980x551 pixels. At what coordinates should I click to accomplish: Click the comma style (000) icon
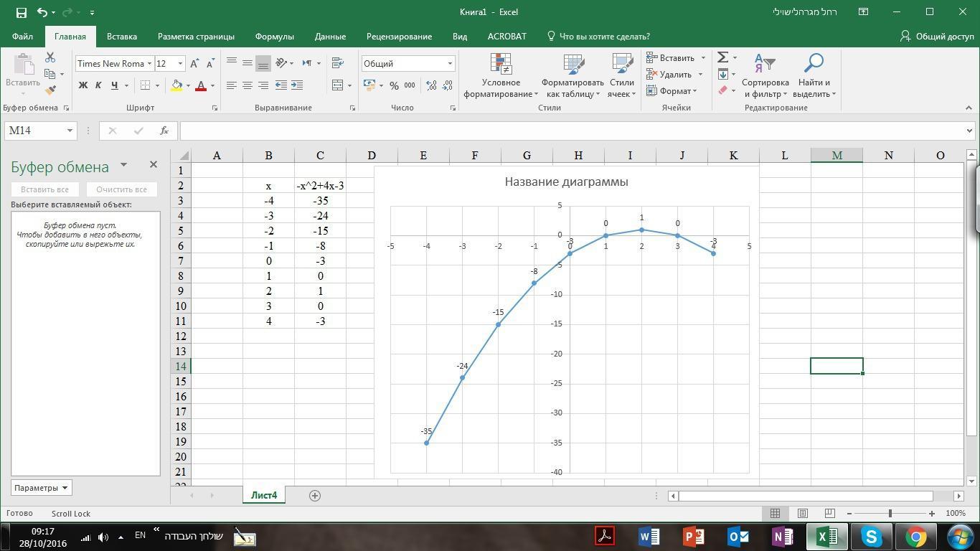tap(410, 85)
